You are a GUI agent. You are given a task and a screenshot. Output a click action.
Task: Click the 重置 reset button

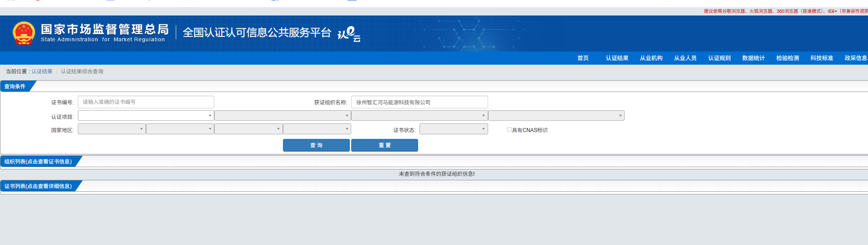click(x=384, y=145)
